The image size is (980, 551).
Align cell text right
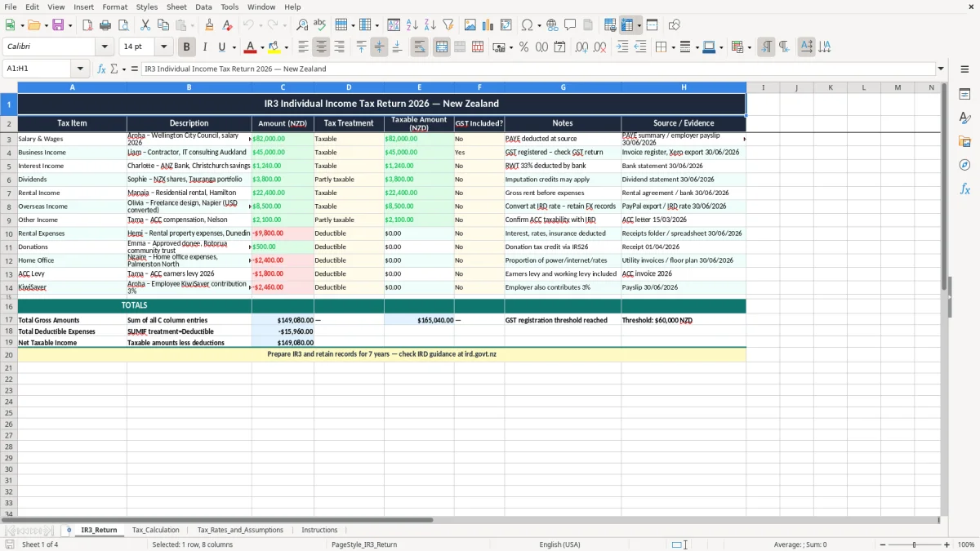(x=340, y=47)
